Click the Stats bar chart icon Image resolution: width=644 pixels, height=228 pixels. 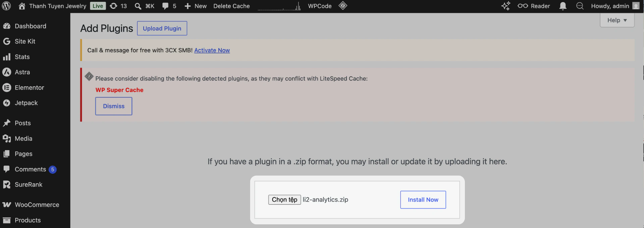[7, 57]
